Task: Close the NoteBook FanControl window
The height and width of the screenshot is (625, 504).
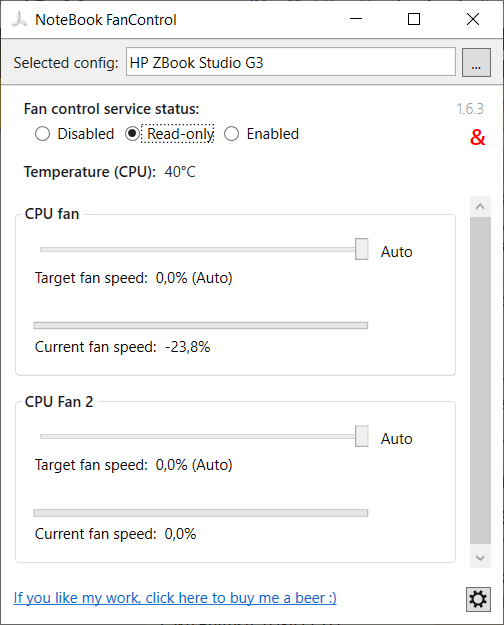Action: (473, 19)
